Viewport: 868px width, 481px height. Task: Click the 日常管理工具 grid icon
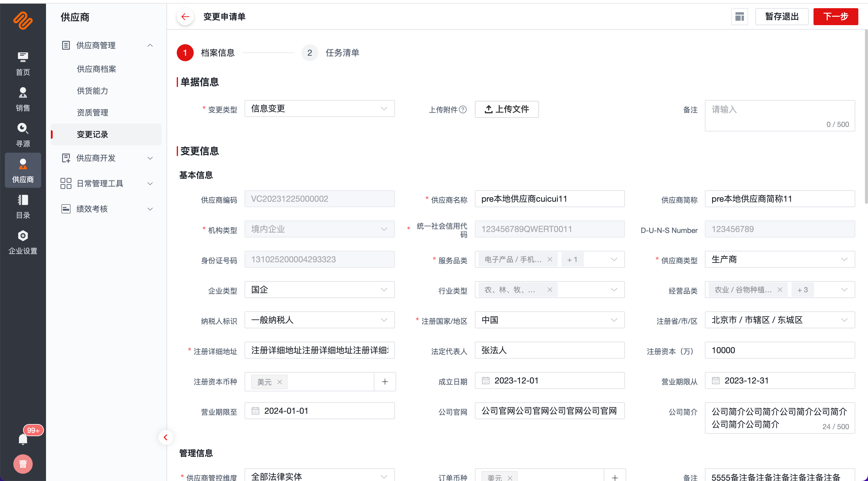click(x=66, y=183)
